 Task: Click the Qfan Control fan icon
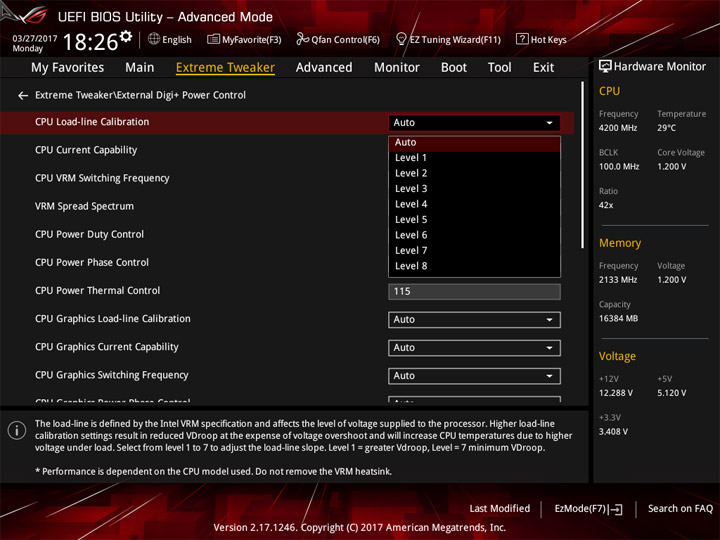tap(302, 39)
